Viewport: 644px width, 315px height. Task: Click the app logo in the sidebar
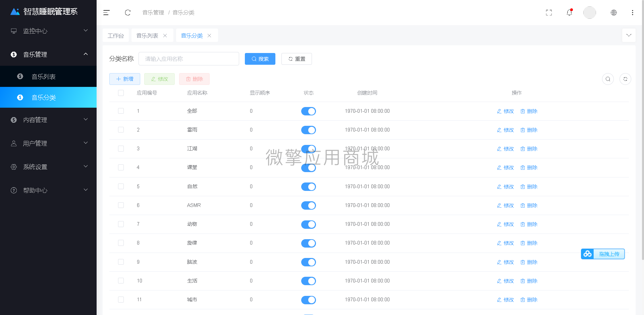click(x=15, y=12)
